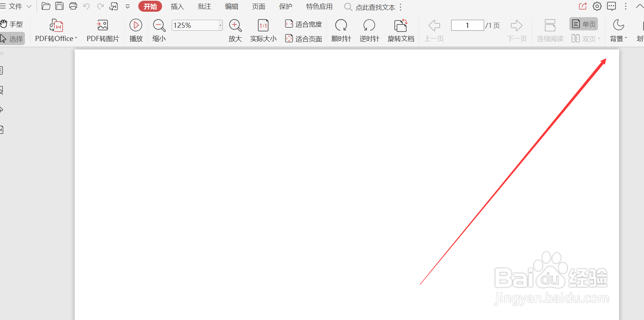Image resolution: width=644 pixels, height=320 pixels.
Task: Open 双页 two-page view dropdown
Action: tap(586, 38)
